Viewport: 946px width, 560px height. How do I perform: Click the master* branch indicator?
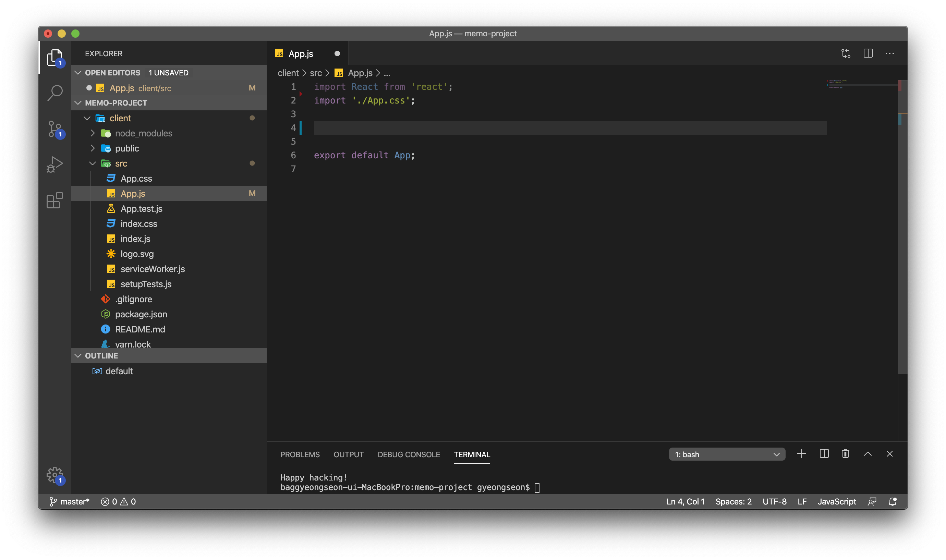(70, 501)
